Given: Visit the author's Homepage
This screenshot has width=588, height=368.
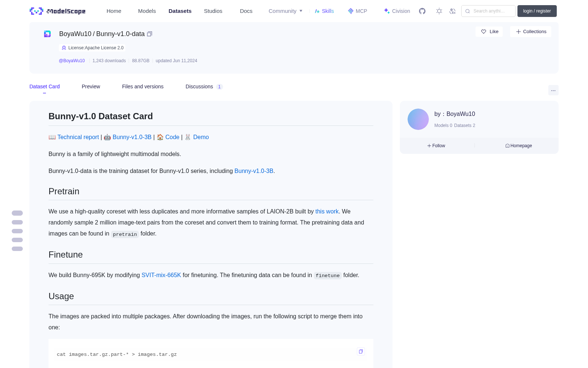Looking at the screenshot, I should click(519, 146).
